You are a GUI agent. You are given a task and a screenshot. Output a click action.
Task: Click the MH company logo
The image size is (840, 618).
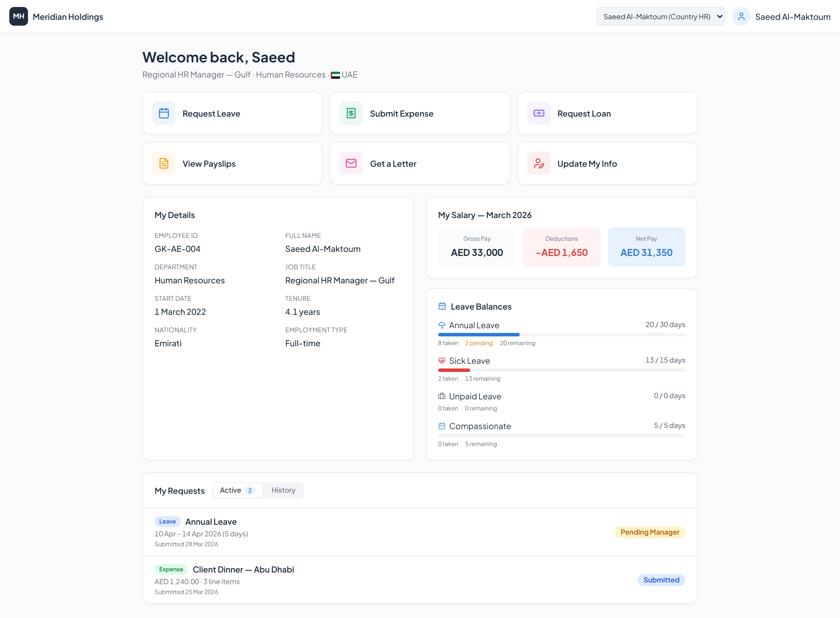pos(18,16)
